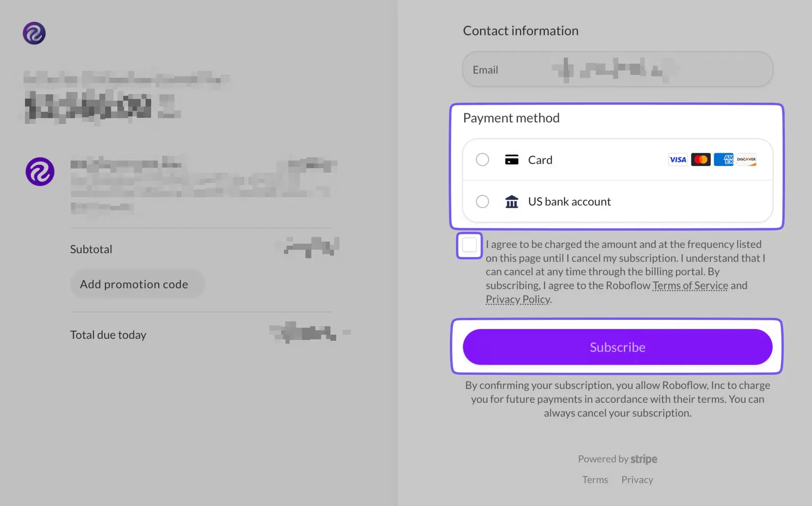The image size is (812, 506).
Task: Click the Email contact field
Action: (x=617, y=69)
